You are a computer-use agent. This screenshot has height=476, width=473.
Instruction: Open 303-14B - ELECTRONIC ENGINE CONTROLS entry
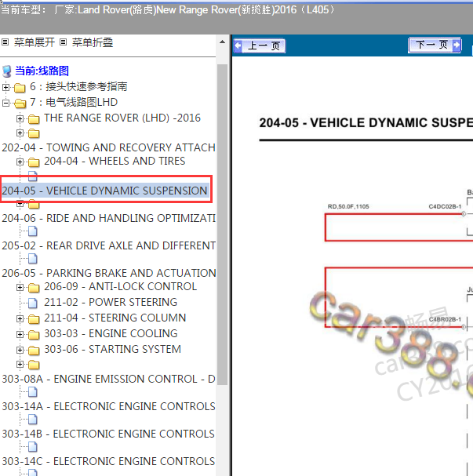108,434
